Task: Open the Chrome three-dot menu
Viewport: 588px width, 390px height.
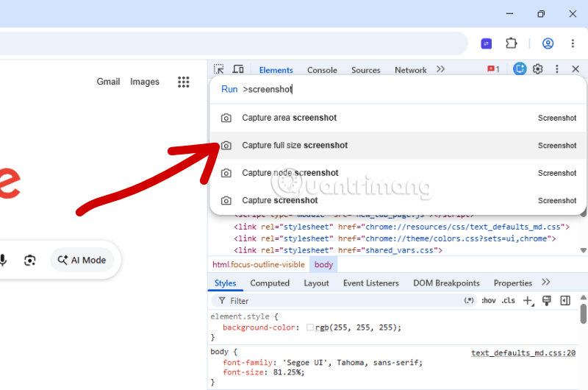Action: (573, 43)
